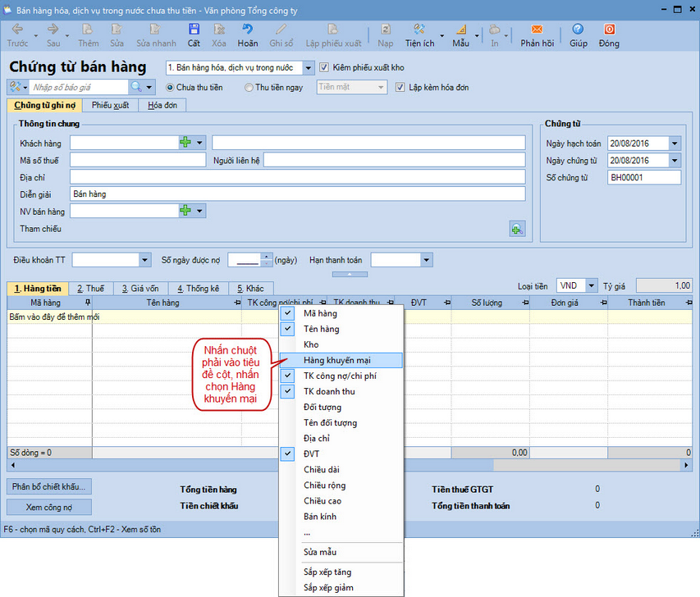This screenshot has height=597, width=700.
Task: Click the green plus next to Khách hàng
Action: [x=185, y=143]
